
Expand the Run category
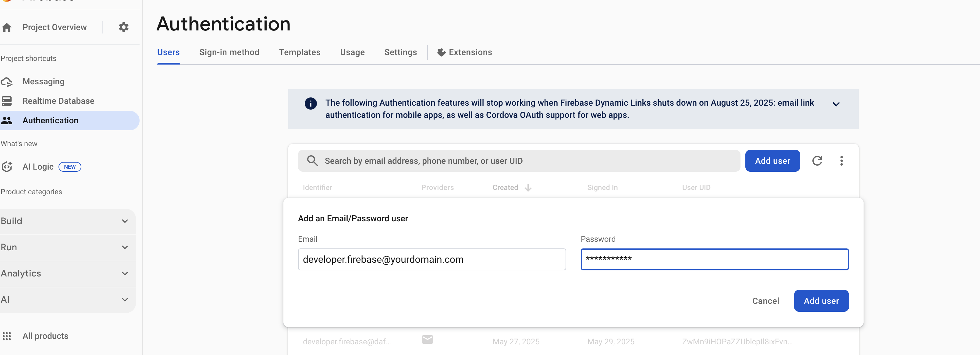coord(124,248)
